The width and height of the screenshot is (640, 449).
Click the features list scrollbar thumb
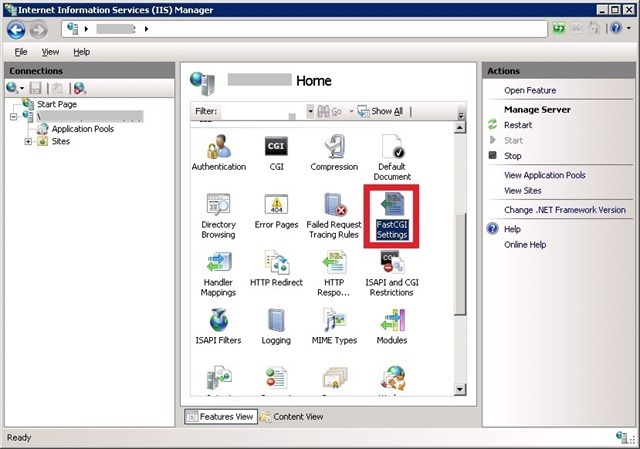pyautogui.click(x=460, y=264)
